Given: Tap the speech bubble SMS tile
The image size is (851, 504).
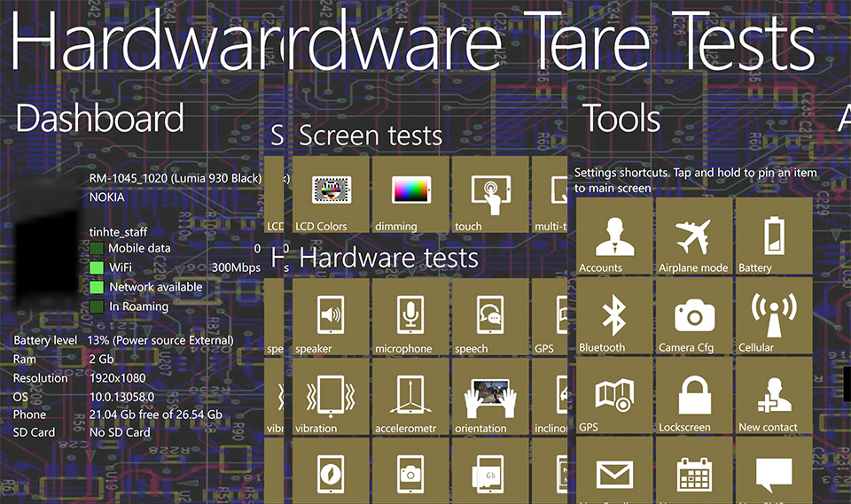Looking at the screenshot, I should pyautogui.click(x=774, y=471).
